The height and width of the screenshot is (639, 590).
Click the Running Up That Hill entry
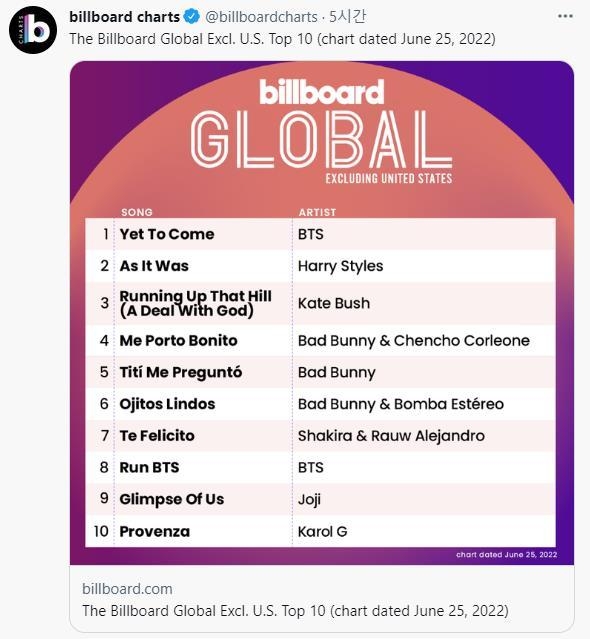pos(196,303)
